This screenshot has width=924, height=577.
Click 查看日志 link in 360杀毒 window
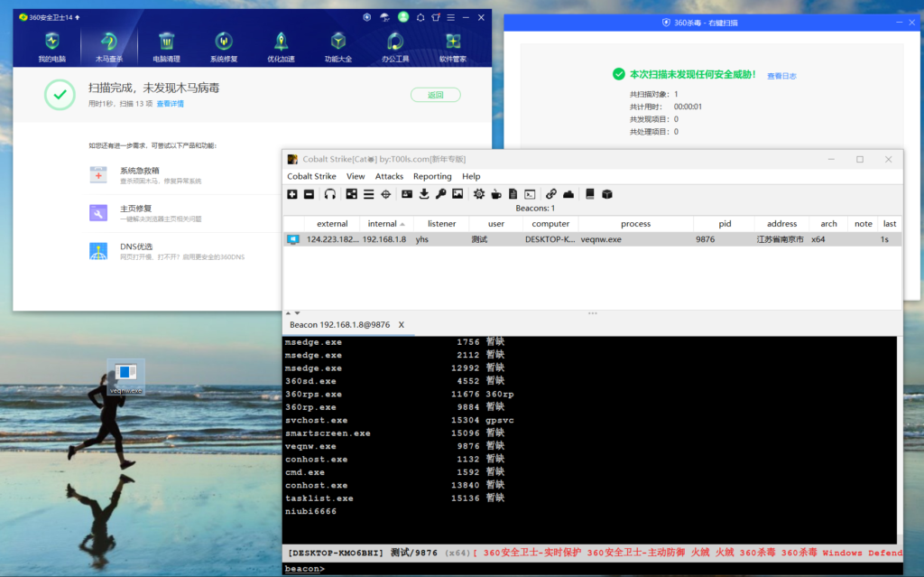tap(781, 76)
